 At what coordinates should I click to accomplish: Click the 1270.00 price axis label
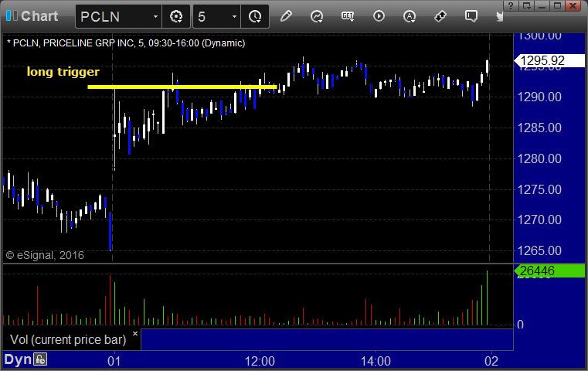[x=539, y=220]
